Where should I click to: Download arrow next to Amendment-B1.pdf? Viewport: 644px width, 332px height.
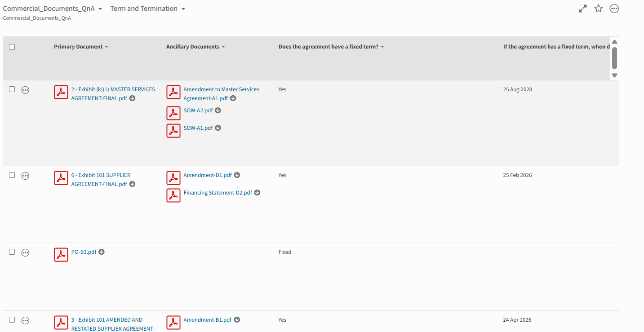(x=237, y=319)
